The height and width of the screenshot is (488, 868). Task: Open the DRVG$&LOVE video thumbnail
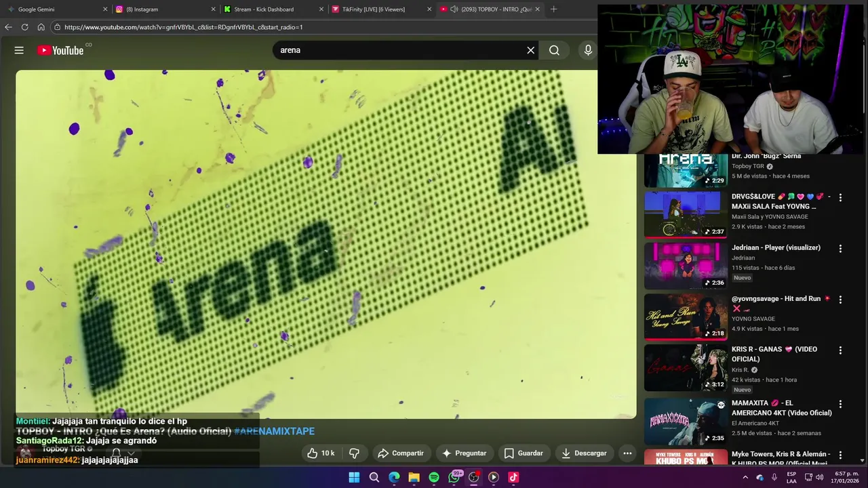[686, 215]
